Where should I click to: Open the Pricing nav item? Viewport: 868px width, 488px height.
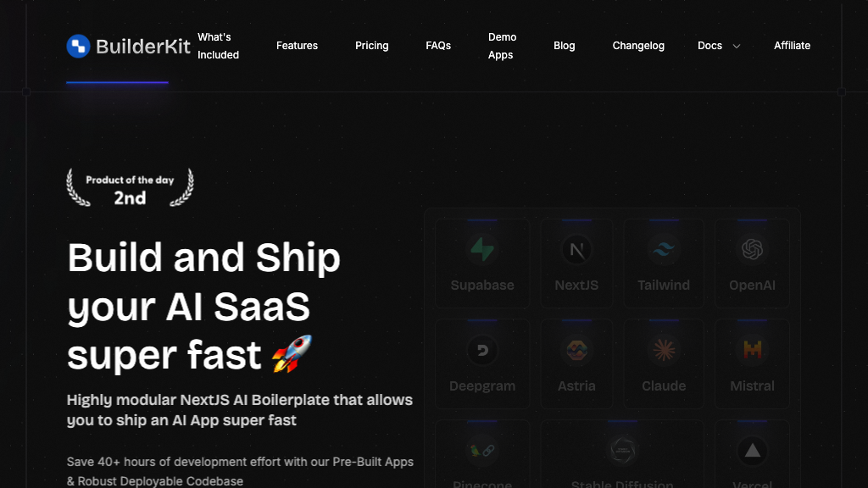click(x=371, y=46)
